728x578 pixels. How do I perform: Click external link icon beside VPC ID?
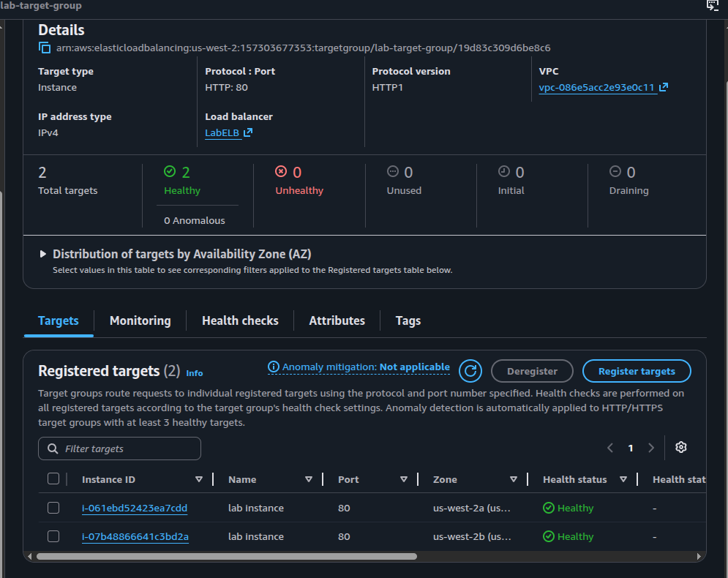click(x=664, y=87)
